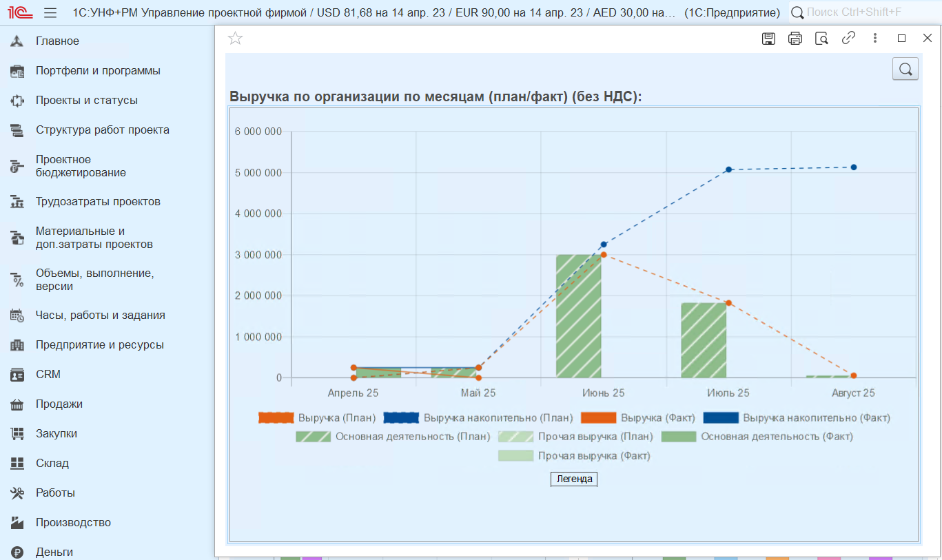The height and width of the screenshot is (560, 942).
Task: Click magnifier button above chart
Action: tap(905, 69)
